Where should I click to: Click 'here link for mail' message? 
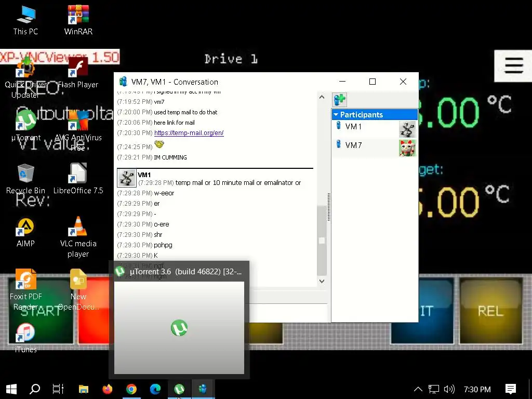[174, 123]
